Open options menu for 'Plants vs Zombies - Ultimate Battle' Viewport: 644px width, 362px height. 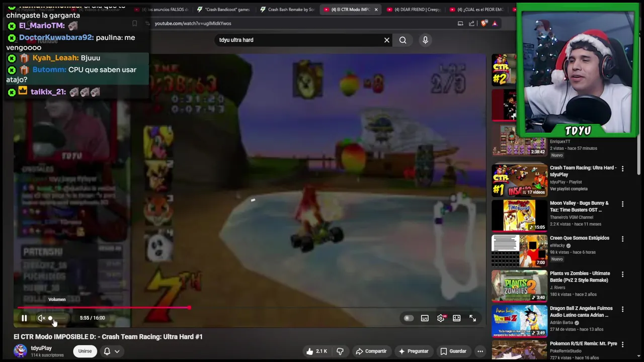[x=622, y=274]
